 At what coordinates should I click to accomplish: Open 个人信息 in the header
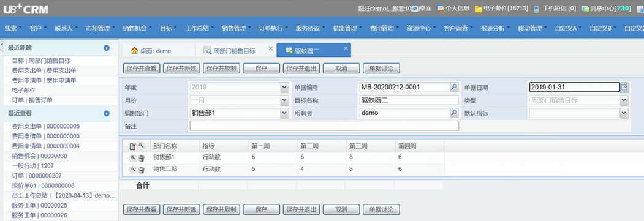[x=453, y=8]
